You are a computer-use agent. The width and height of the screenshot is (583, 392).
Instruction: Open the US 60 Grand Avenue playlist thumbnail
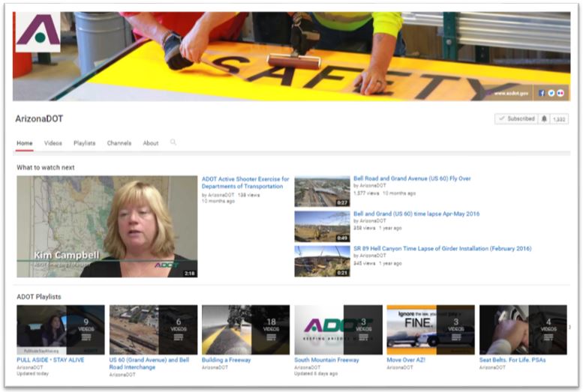coord(153,330)
